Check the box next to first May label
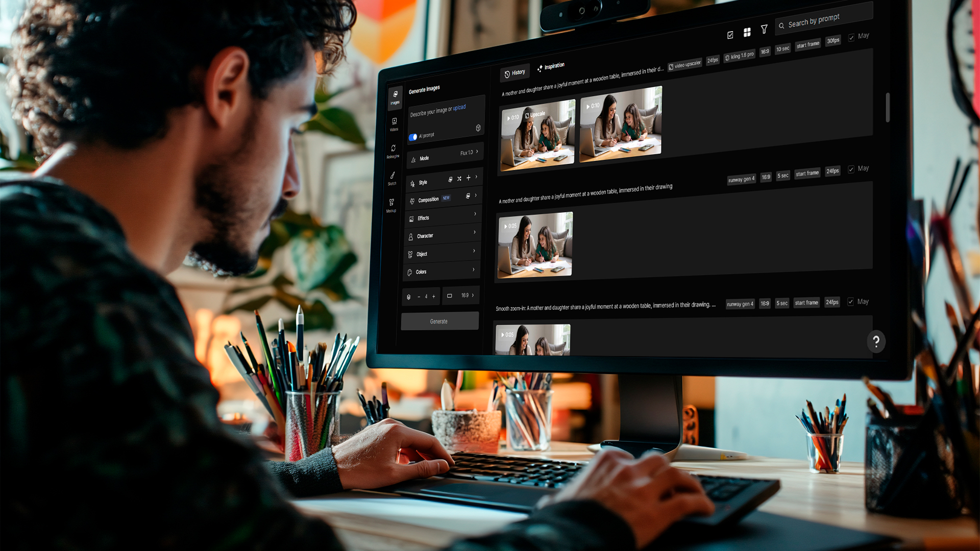Viewport: 980px width, 551px height. pyautogui.click(x=851, y=38)
